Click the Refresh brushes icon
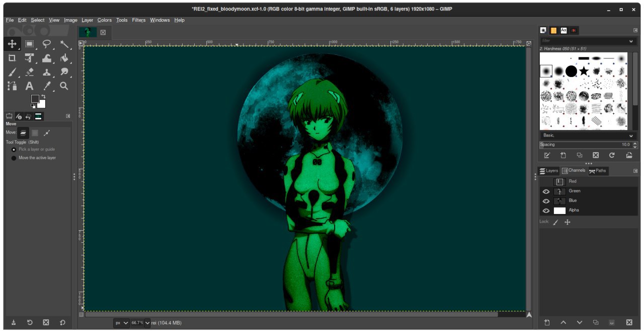Screen dimensions: 644x333 pos(612,155)
